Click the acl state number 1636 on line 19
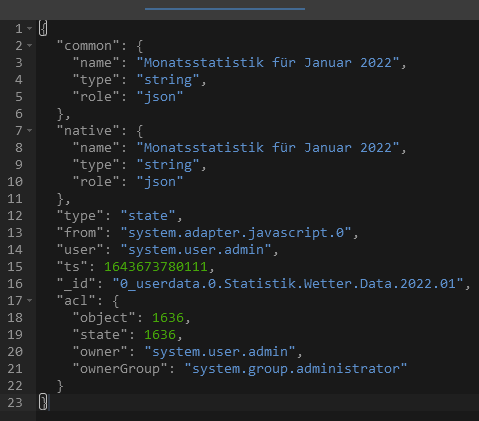Viewport: 479px width, 421px height. tap(160, 335)
